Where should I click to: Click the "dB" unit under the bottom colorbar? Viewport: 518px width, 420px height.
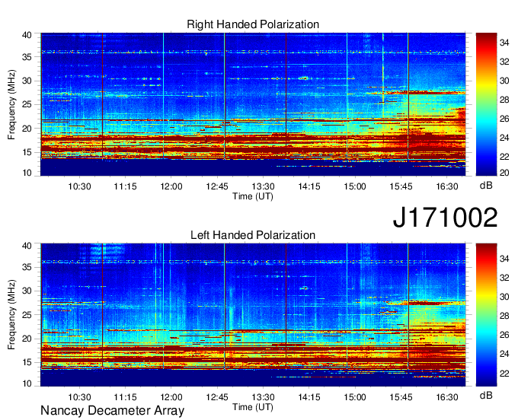click(486, 395)
